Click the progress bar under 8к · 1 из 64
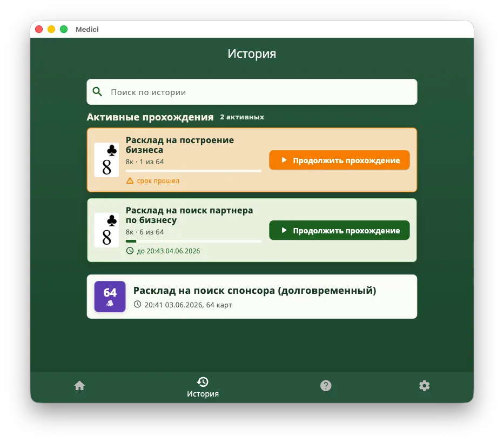The height and width of the screenshot is (443, 504). click(193, 171)
